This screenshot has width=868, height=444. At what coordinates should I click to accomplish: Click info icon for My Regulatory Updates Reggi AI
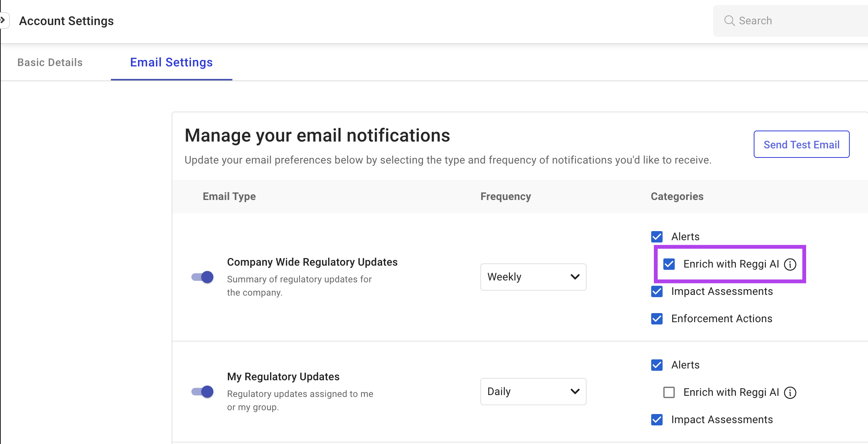click(790, 392)
